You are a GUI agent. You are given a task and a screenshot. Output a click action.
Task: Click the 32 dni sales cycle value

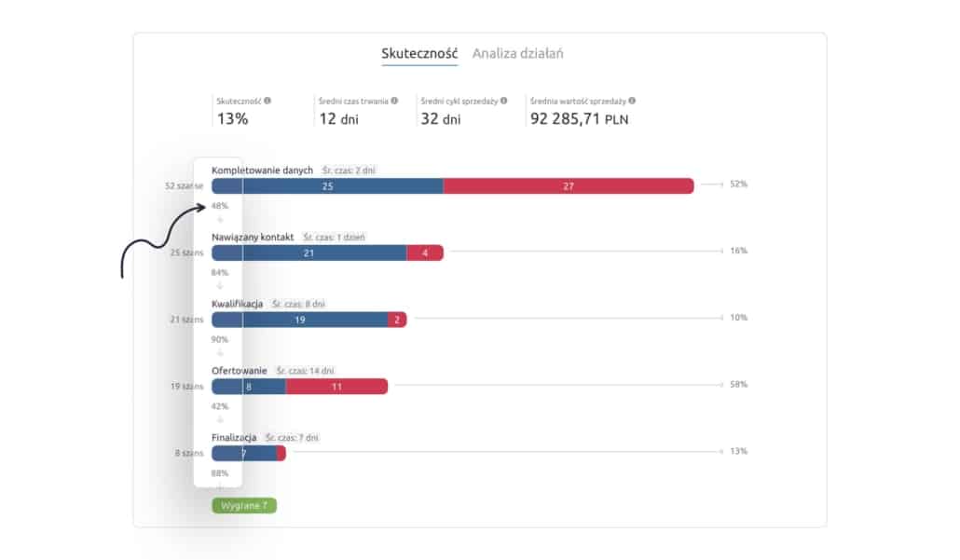click(x=441, y=118)
